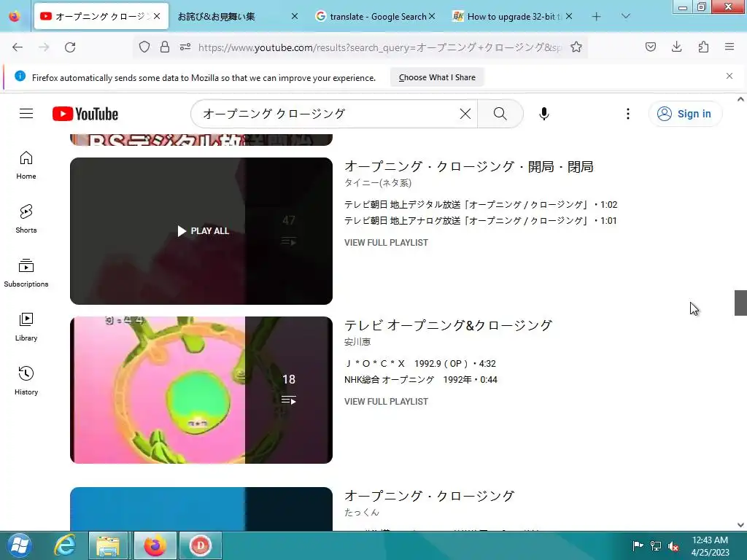Image resolution: width=747 pixels, height=560 pixels.
Task: Open muted volume icon in system tray
Action: tap(673, 546)
